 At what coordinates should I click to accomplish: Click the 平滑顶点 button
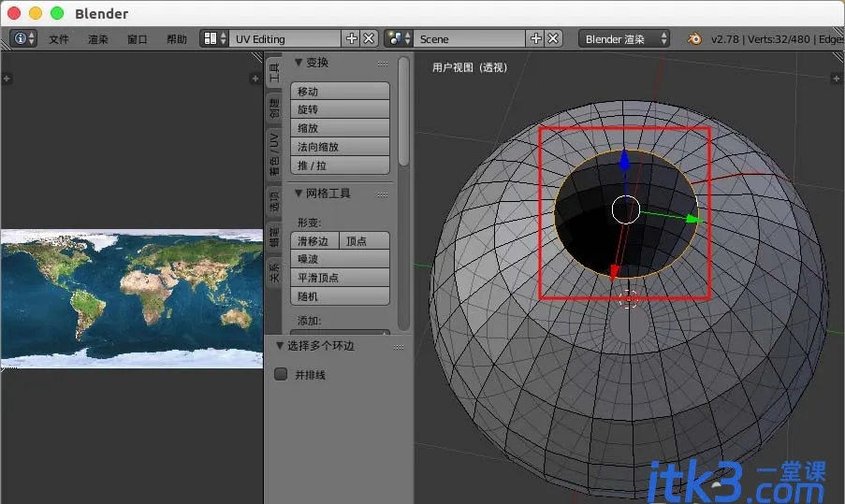coord(340,278)
